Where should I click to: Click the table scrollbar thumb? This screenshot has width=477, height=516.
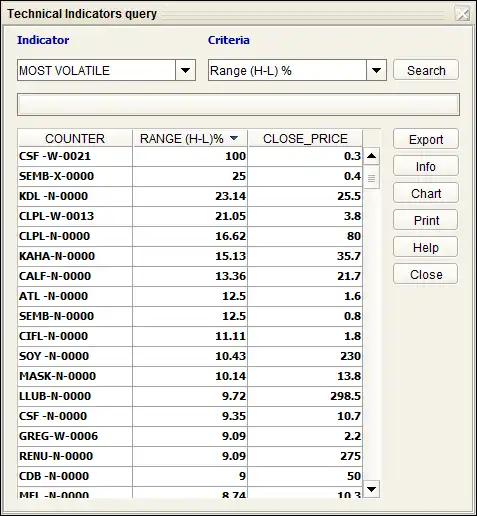371,178
